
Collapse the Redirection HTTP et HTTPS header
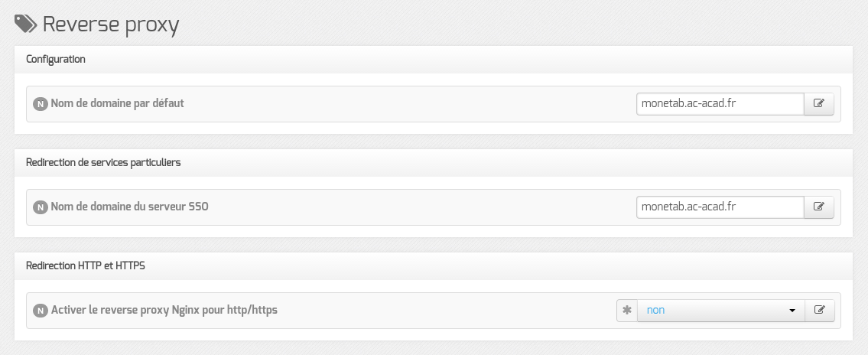coord(434,265)
